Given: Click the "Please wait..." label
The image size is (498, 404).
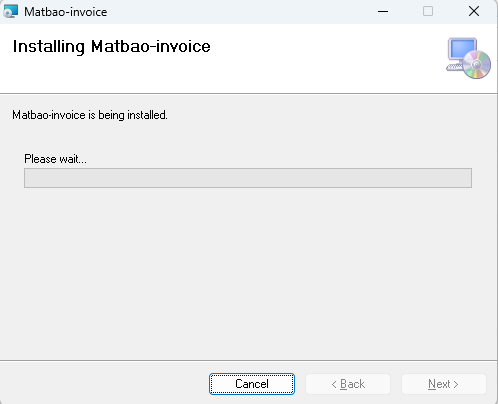Looking at the screenshot, I should [x=55, y=159].
